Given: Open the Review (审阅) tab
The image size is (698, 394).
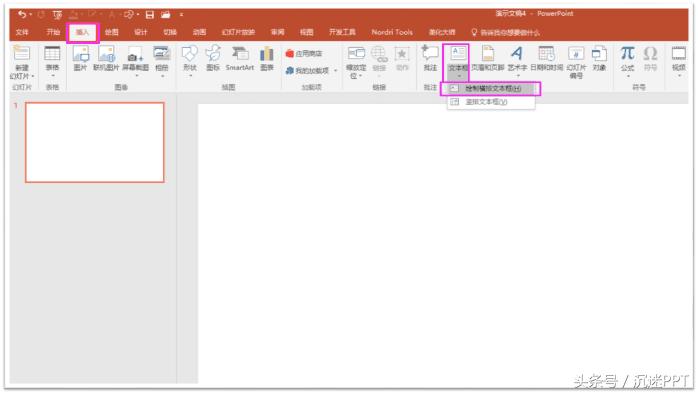Looking at the screenshot, I should tap(277, 32).
